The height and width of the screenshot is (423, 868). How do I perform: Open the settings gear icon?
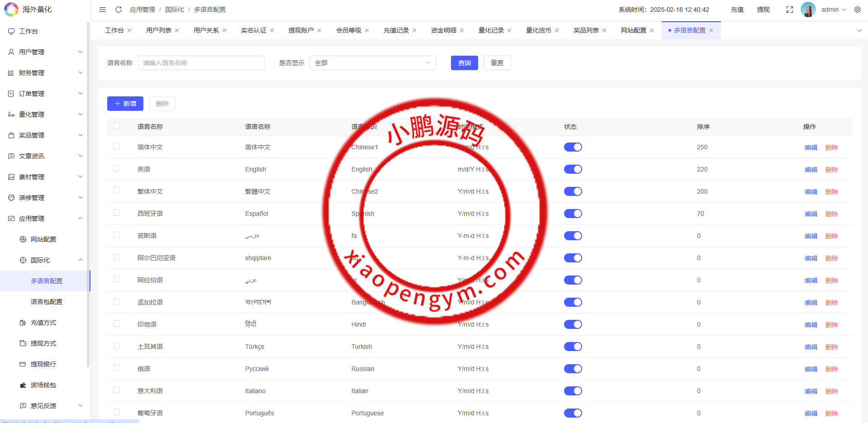pos(857,10)
